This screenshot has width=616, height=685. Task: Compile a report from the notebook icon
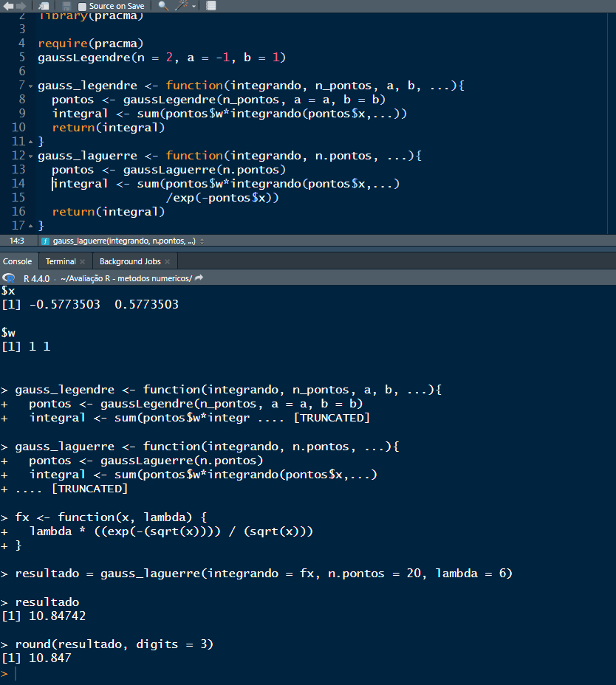pos(211,5)
